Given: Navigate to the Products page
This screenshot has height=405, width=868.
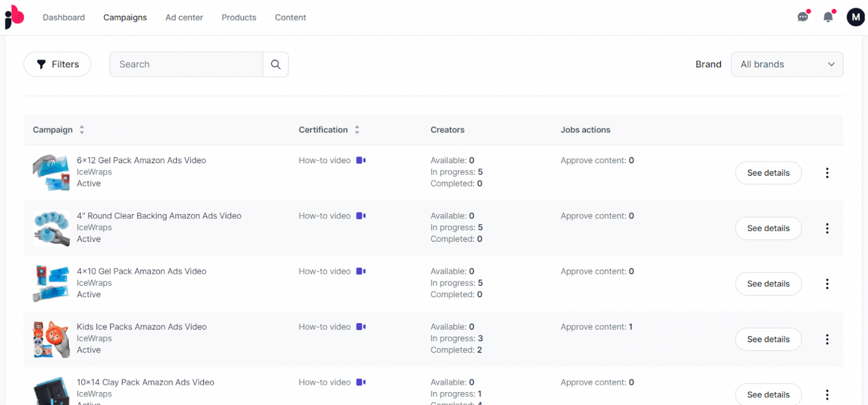Looking at the screenshot, I should (238, 18).
